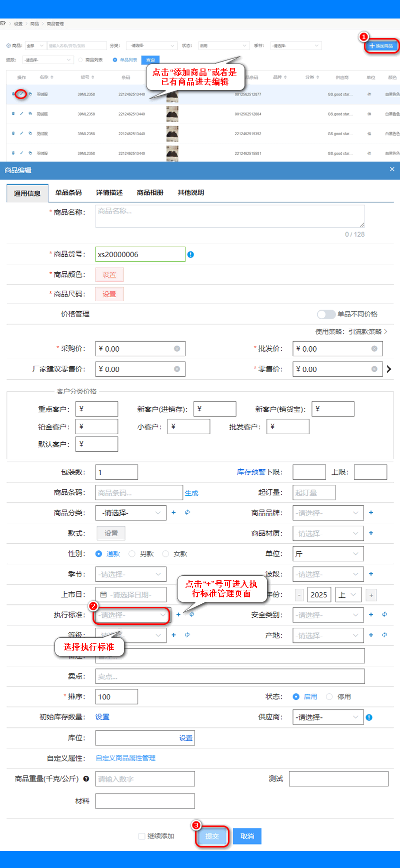The image size is (400, 868).
Task: Choose the 女款 radio button
Action: [x=165, y=554]
